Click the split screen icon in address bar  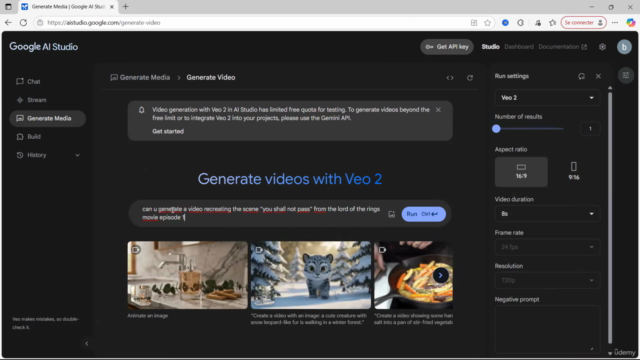pyautogui.click(x=474, y=23)
